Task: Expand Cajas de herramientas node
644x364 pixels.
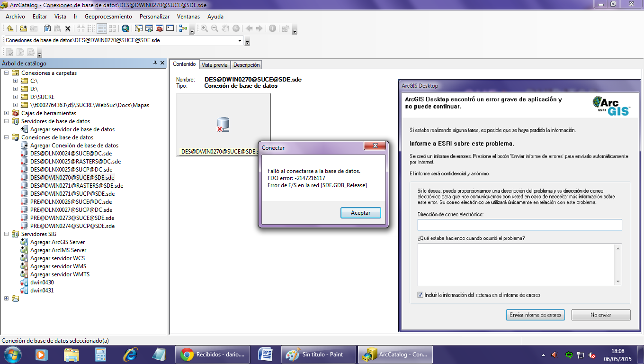Action: [7, 113]
